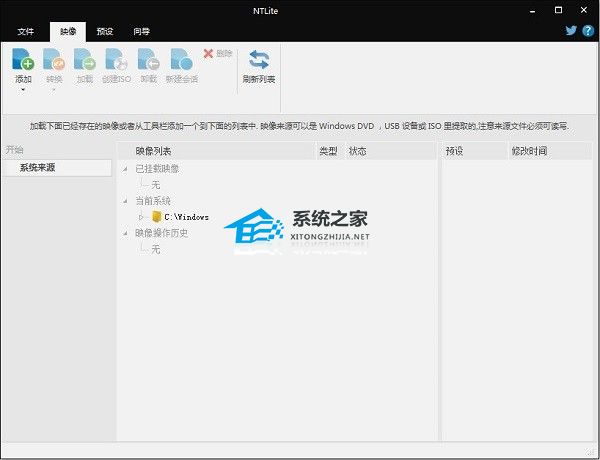Image resolution: width=600 pixels, height=460 pixels.
Task: Minimize the NTLite window
Action: pos(532,11)
